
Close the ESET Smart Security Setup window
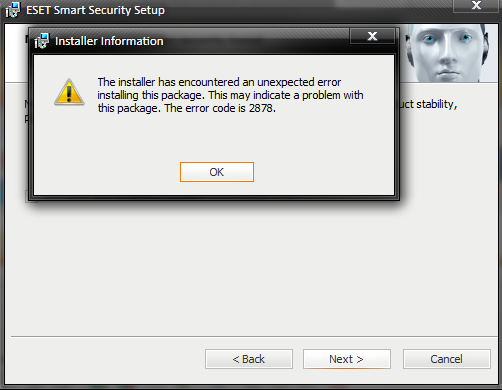(477, 6)
